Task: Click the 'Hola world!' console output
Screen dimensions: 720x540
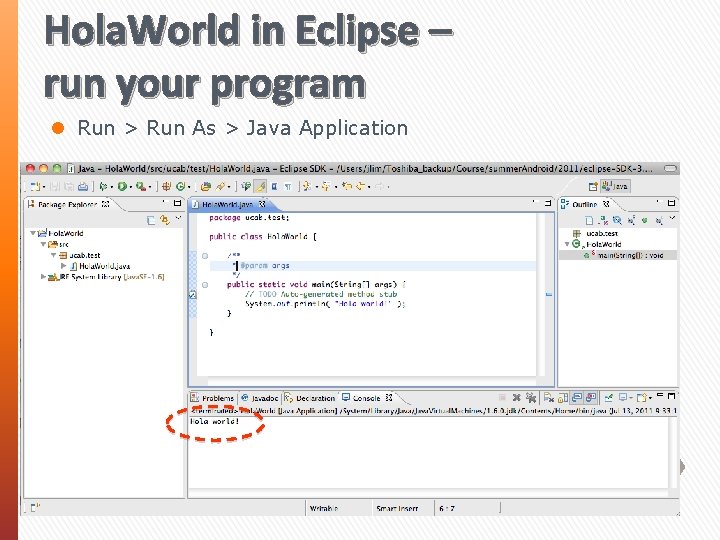Action: (214, 421)
